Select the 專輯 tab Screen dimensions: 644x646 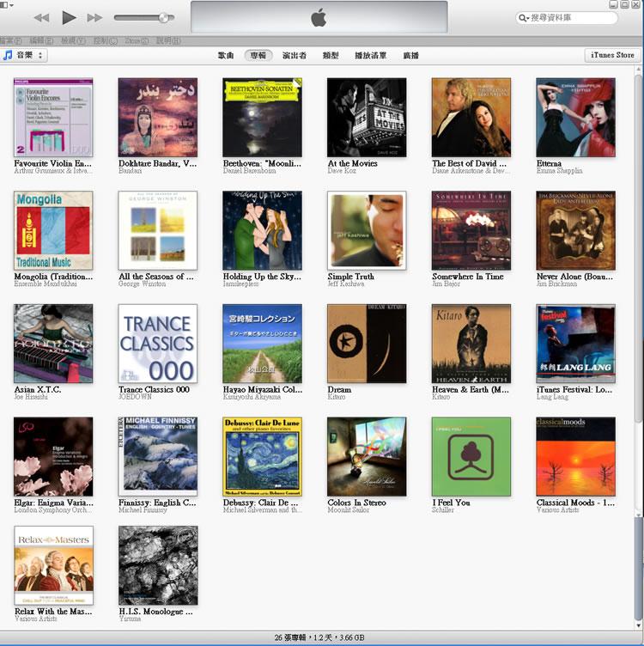(258, 55)
